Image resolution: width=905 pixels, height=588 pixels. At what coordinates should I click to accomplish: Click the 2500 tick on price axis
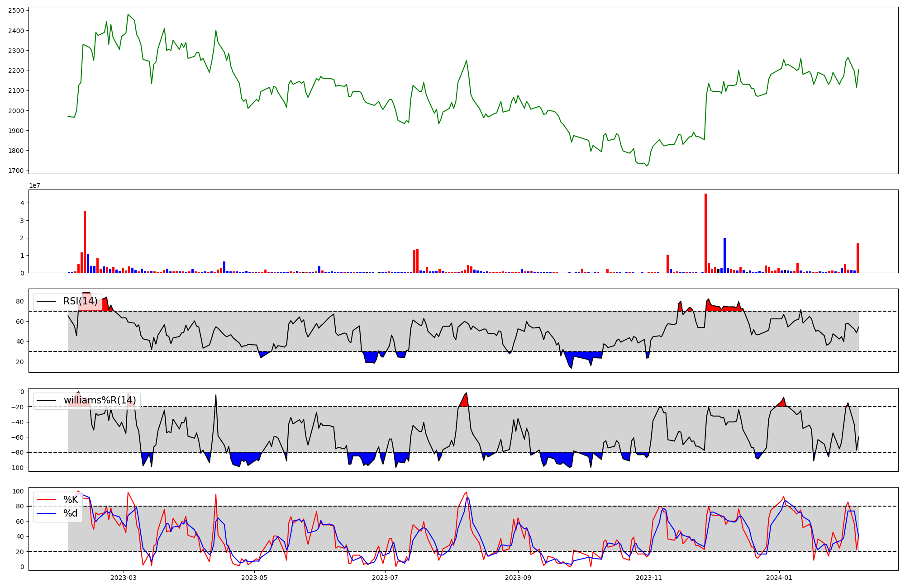(17, 10)
